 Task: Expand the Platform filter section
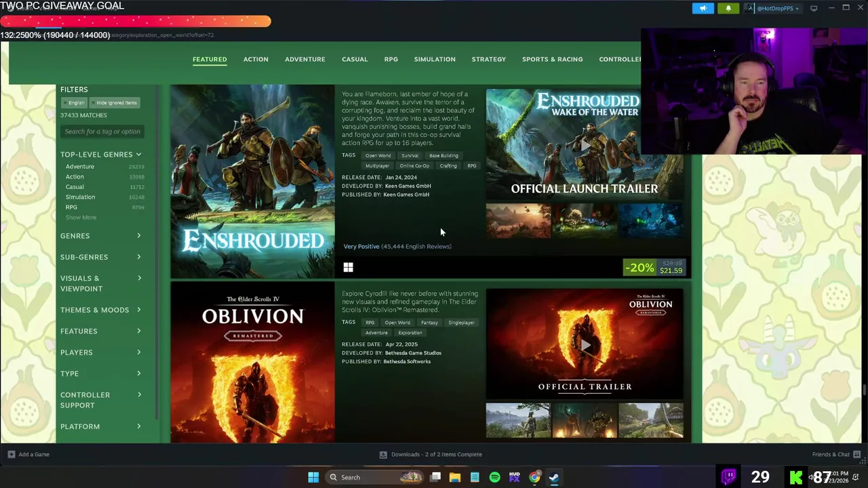pos(101,426)
